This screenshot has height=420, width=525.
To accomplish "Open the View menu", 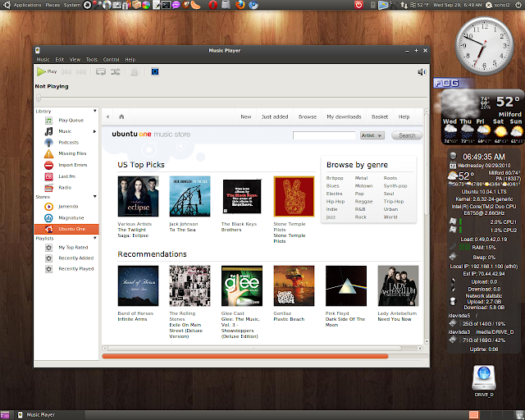I will click(x=75, y=59).
